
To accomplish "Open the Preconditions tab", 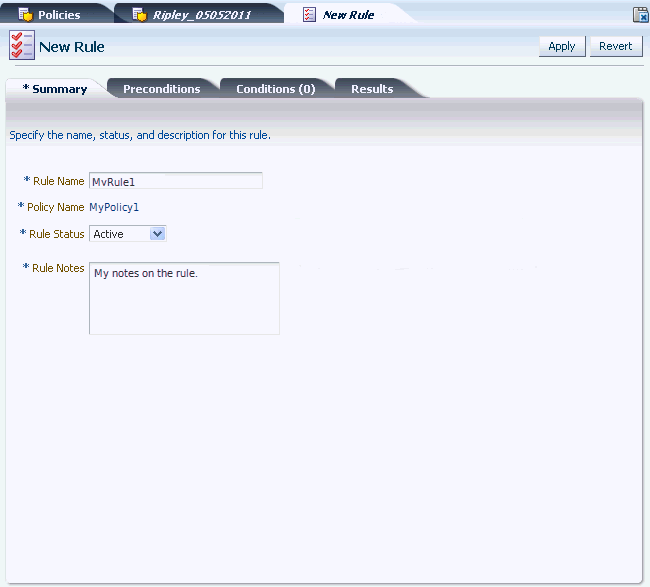I will pyautogui.click(x=162, y=89).
